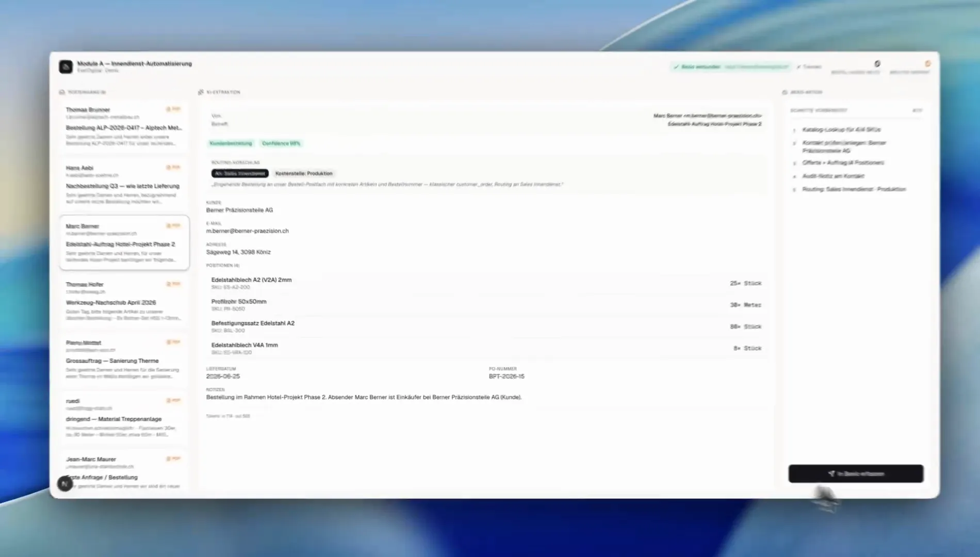980x557 pixels.
Task: Click step Kontakt prüfen/anlegen Berner Präzisionsteile
Action: 844,146
